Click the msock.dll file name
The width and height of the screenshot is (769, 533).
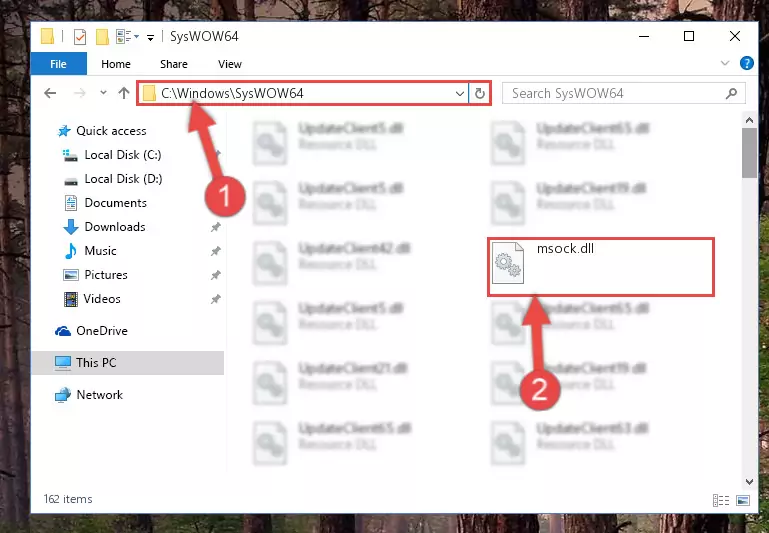[565, 249]
